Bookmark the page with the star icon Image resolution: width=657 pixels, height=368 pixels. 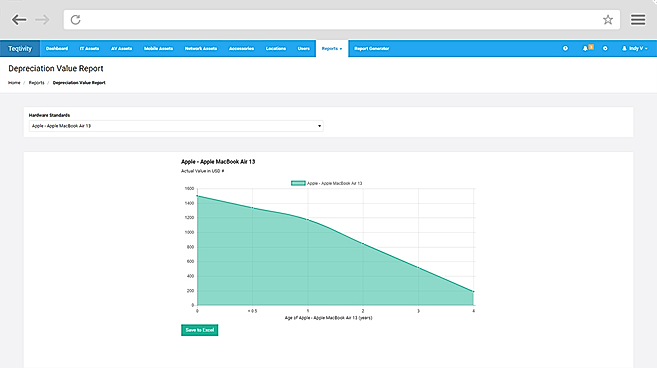coord(608,20)
